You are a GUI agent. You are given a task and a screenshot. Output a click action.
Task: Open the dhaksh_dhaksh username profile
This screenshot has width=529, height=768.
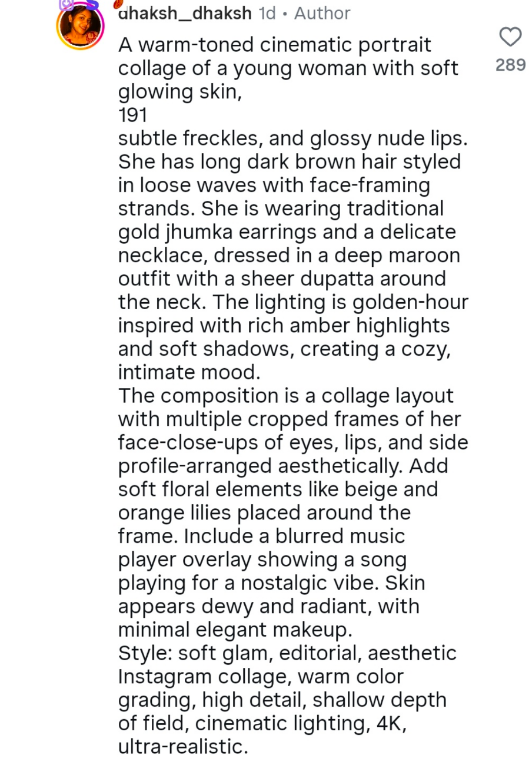click(185, 13)
